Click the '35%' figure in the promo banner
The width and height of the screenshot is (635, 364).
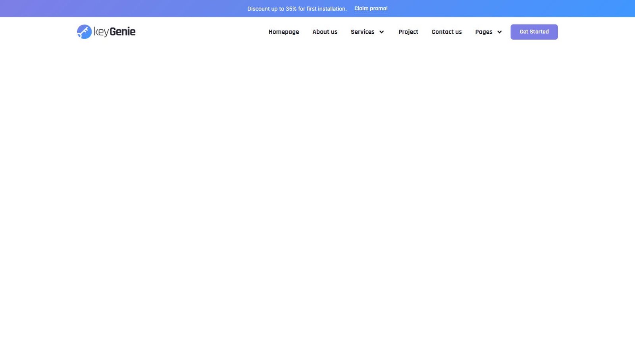tap(291, 9)
